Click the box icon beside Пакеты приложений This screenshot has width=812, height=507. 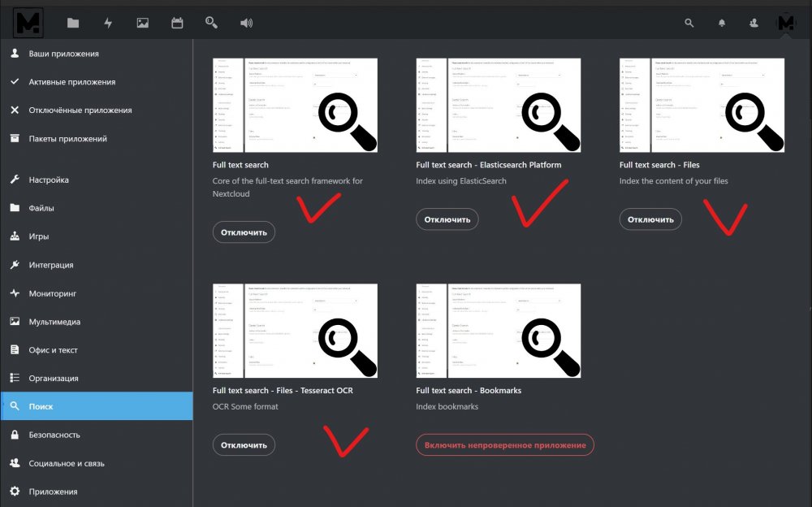point(15,138)
